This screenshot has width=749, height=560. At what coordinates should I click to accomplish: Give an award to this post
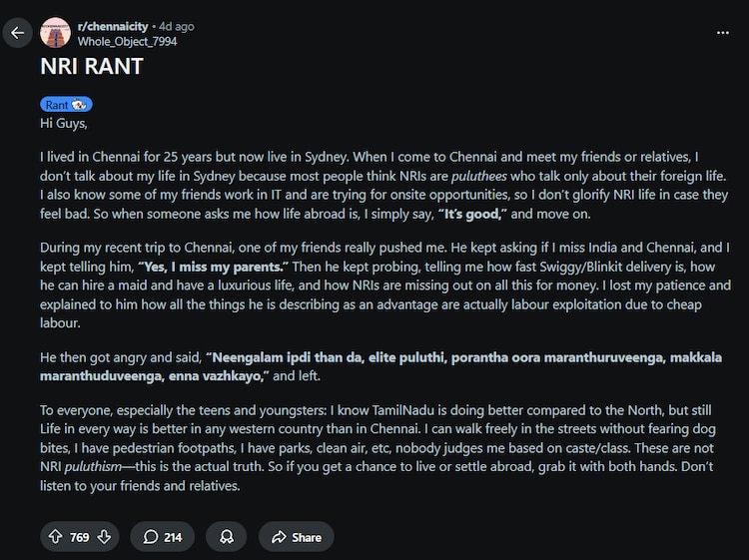coord(227,537)
